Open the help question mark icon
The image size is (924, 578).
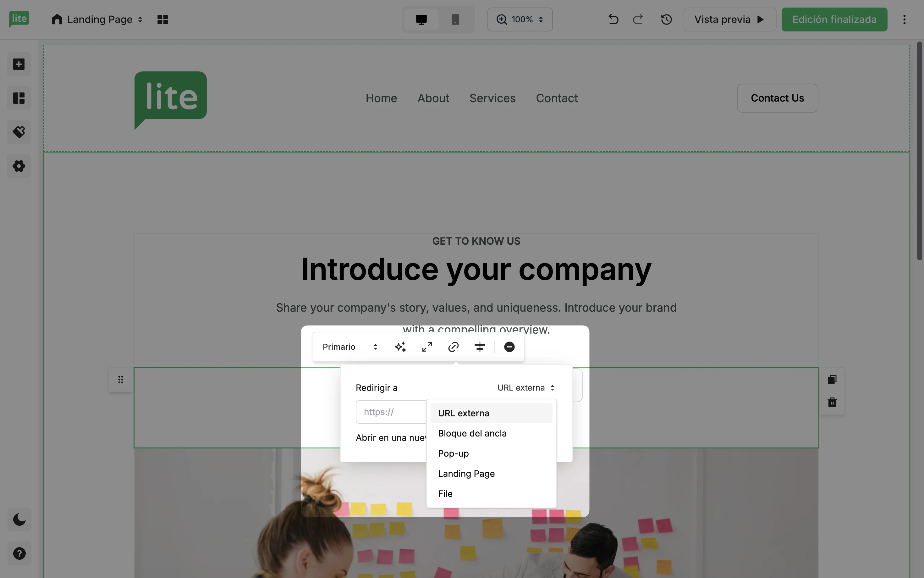coord(19,553)
